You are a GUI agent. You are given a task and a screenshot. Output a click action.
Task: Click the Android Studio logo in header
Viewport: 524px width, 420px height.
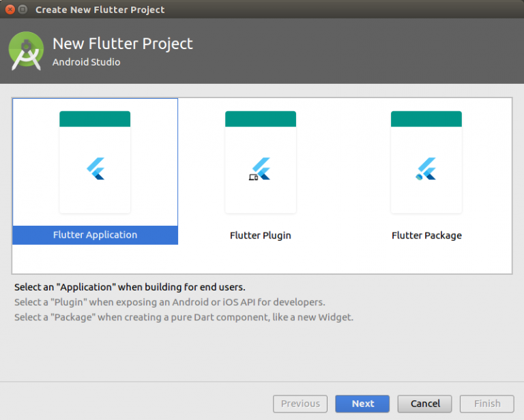pos(26,50)
